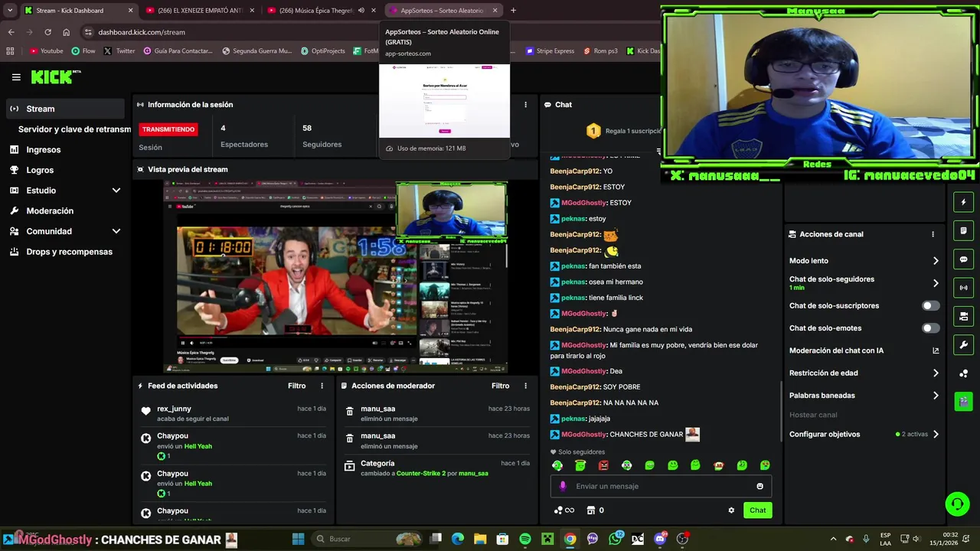The width and height of the screenshot is (980, 551).
Task: Reload the page with browser refresh button
Action: click(47, 32)
